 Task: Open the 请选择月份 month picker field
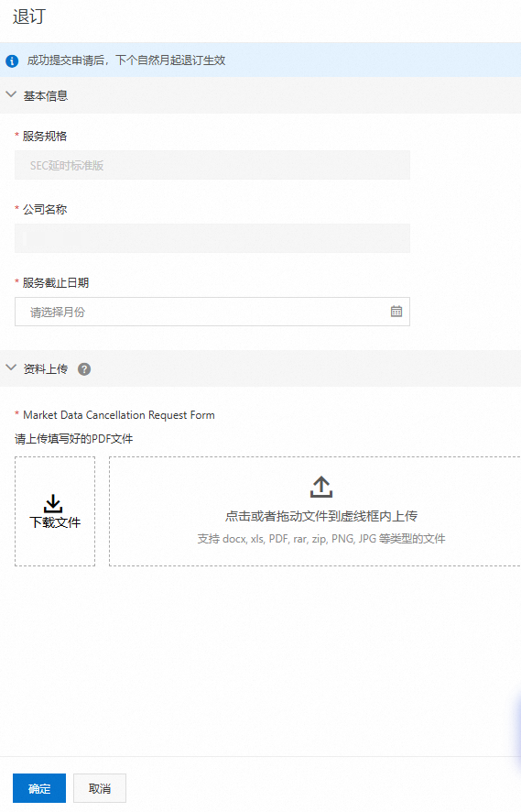[x=212, y=312]
